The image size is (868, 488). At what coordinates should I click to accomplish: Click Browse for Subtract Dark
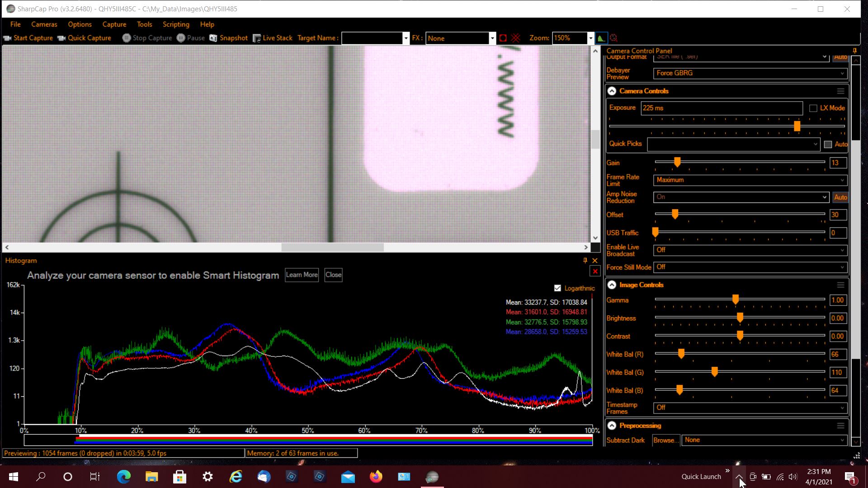click(665, 440)
